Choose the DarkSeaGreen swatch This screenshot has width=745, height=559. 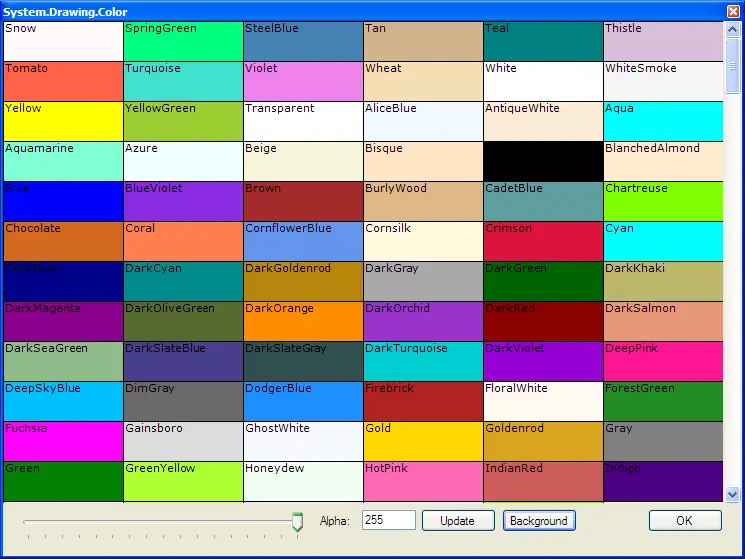63,361
